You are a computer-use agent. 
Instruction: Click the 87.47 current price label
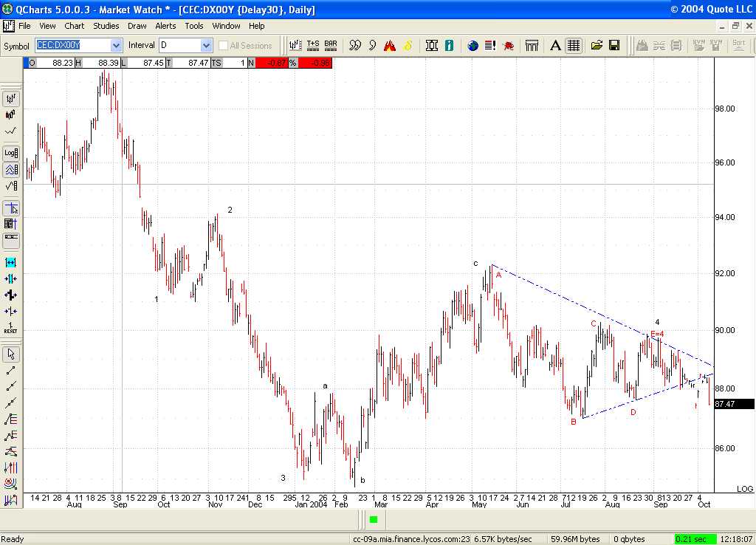(x=734, y=404)
